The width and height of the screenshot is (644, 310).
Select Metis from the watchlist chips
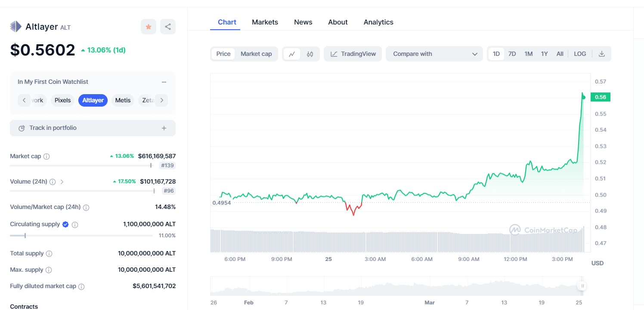(123, 100)
